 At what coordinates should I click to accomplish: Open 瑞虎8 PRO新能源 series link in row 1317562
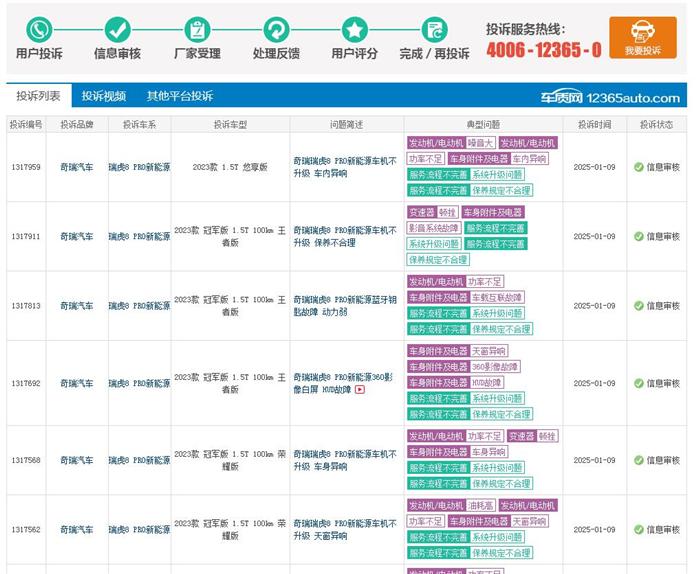[139, 530]
